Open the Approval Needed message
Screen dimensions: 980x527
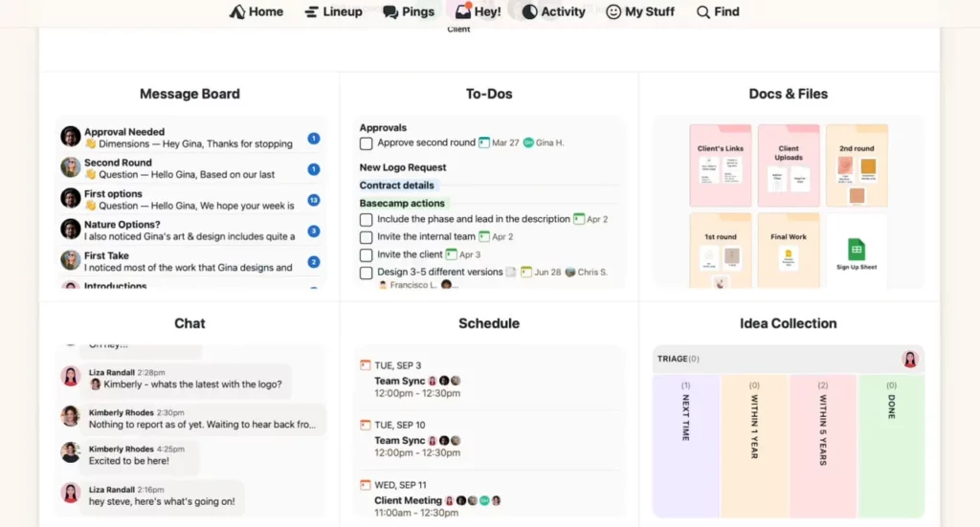[124, 132]
